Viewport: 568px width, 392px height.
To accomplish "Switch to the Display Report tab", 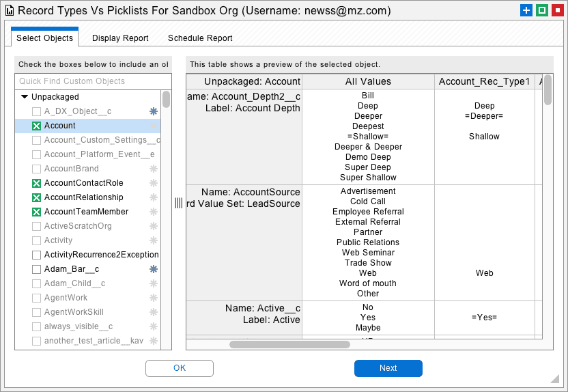I will coord(120,38).
